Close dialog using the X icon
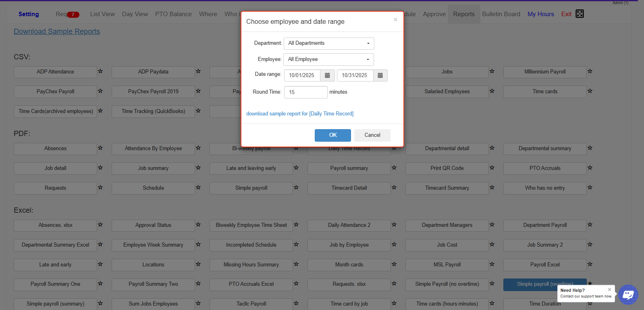 395,20
